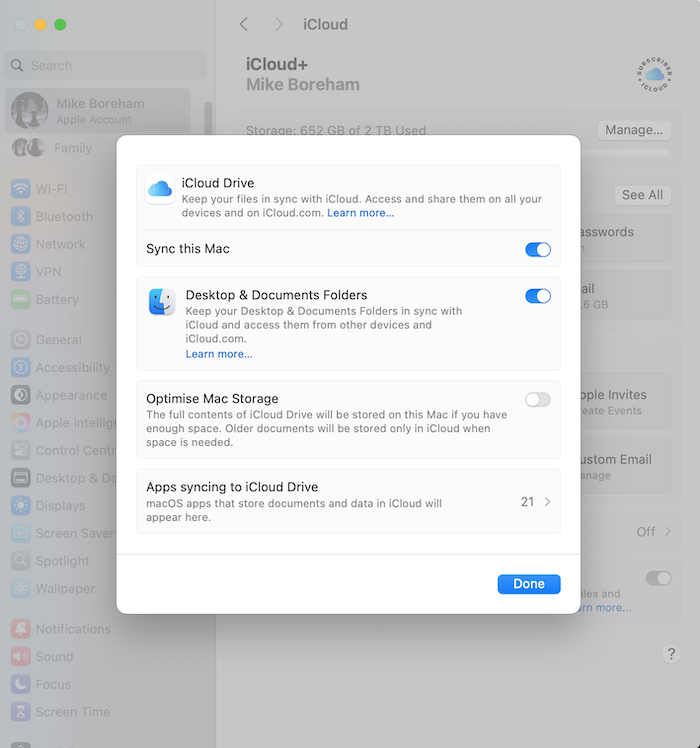This screenshot has height=748, width=700.
Task: Select the Displays sidebar label
Action: pos(60,506)
